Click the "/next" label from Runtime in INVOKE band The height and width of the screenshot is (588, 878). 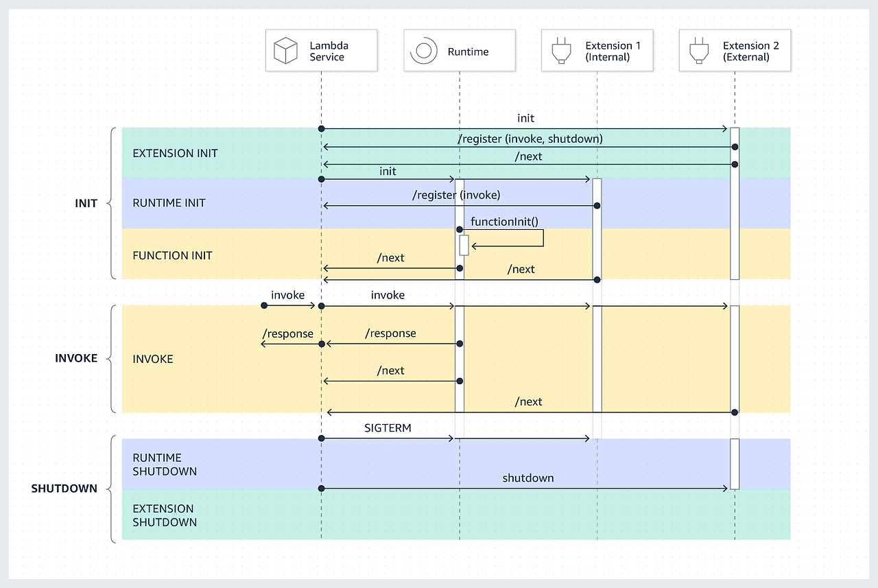point(391,371)
